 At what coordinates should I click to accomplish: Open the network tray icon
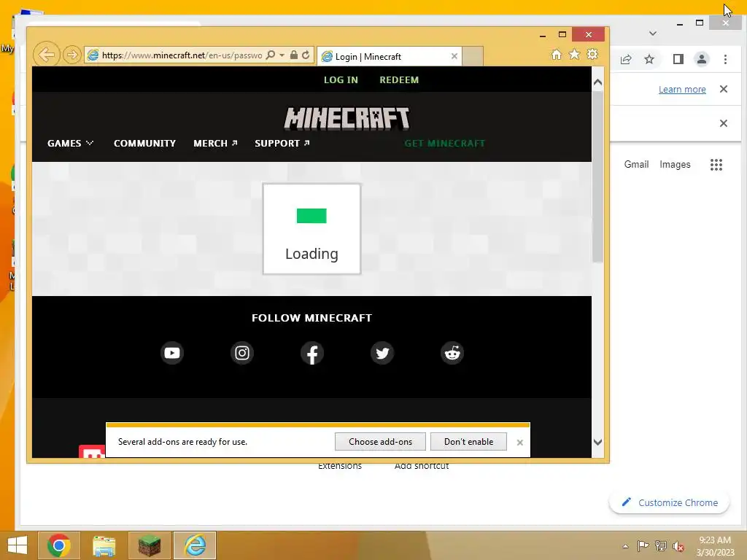660,546
